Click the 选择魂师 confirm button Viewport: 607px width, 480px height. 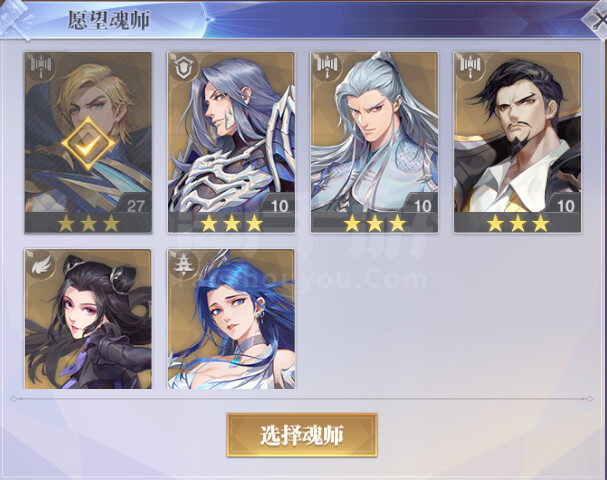pyautogui.click(x=302, y=435)
